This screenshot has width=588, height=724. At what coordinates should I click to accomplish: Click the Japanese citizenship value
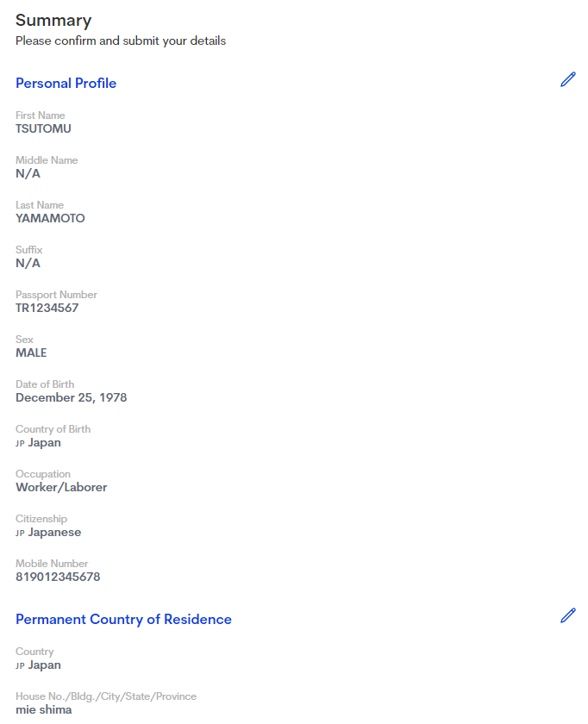point(54,533)
